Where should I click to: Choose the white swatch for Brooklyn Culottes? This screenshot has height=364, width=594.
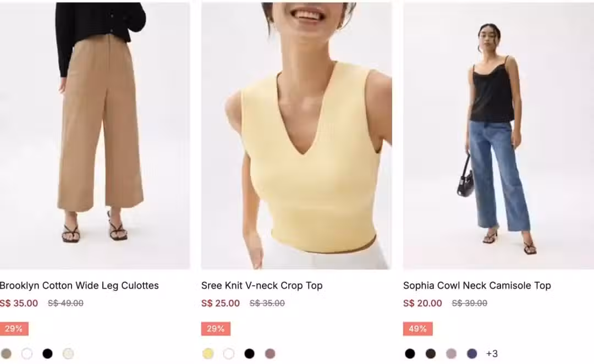(x=27, y=354)
